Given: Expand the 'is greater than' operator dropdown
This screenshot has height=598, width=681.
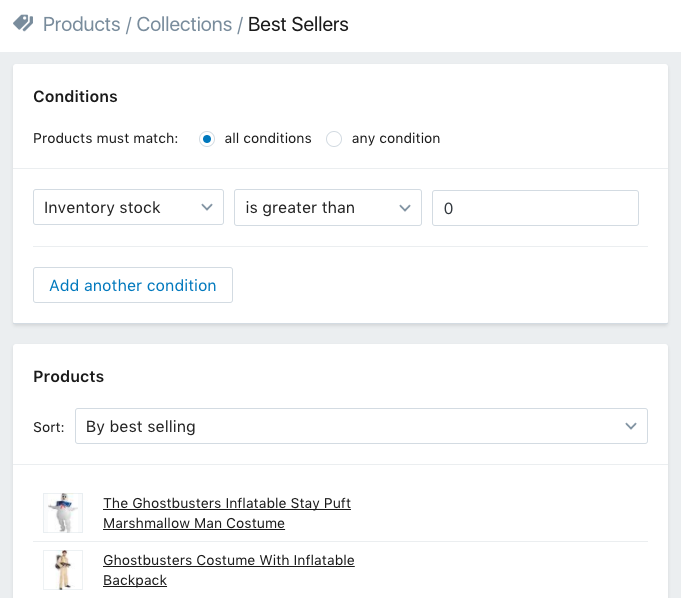Looking at the screenshot, I should [x=327, y=208].
